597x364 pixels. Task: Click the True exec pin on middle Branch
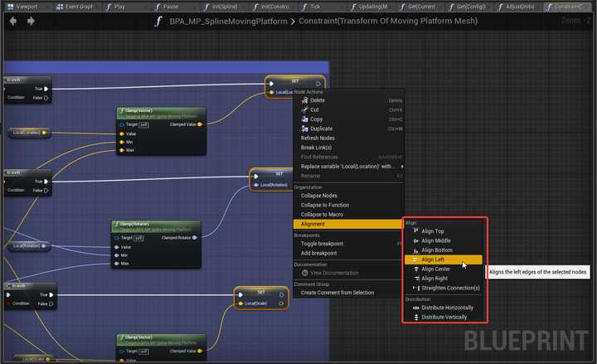click(46, 182)
